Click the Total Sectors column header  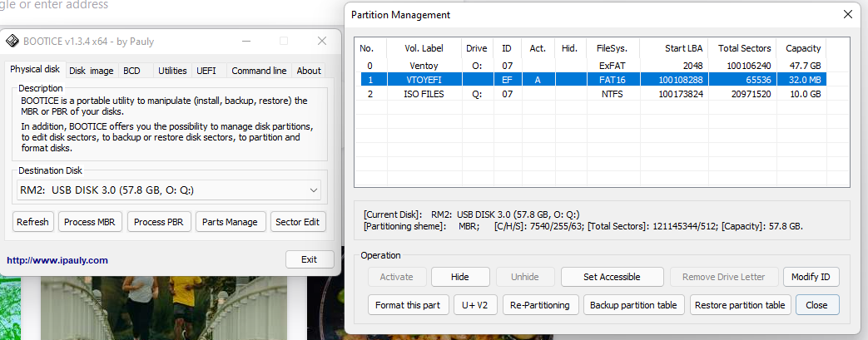pyautogui.click(x=743, y=49)
